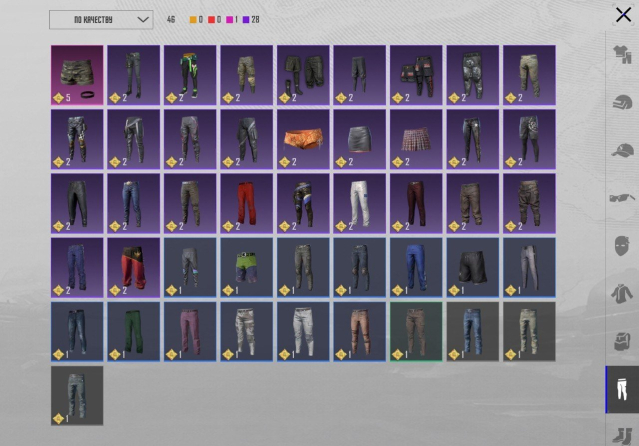Select the gray-tile beige khaki pants
Image resolution: width=639 pixels, height=446 pixels.
click(x=529, y=331)
